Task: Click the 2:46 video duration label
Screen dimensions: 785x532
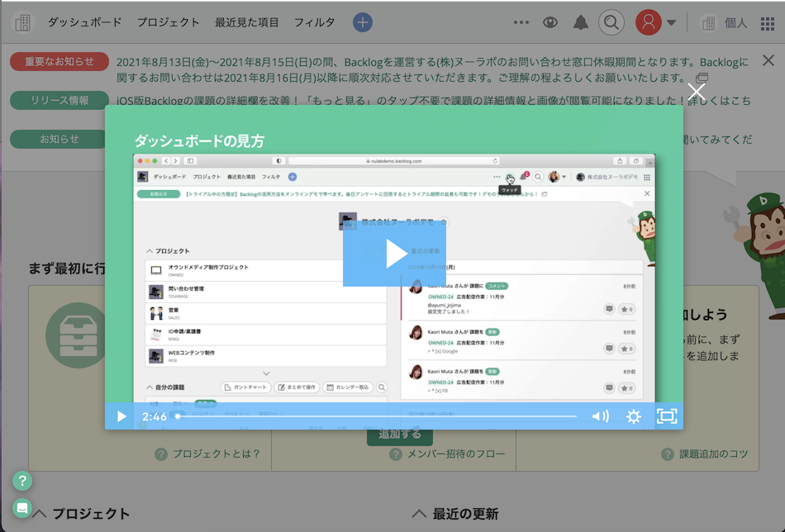Action: tap(154, 416)
